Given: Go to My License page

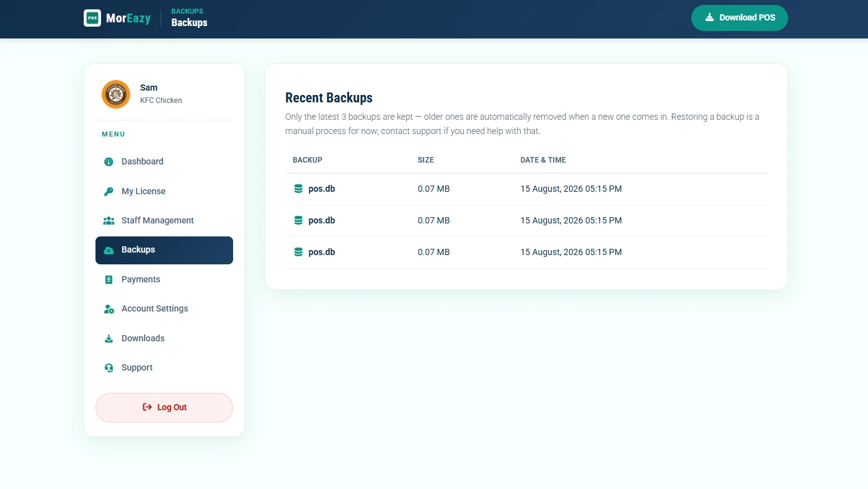Looking at the screenshot, I should [x=164, y=191].
